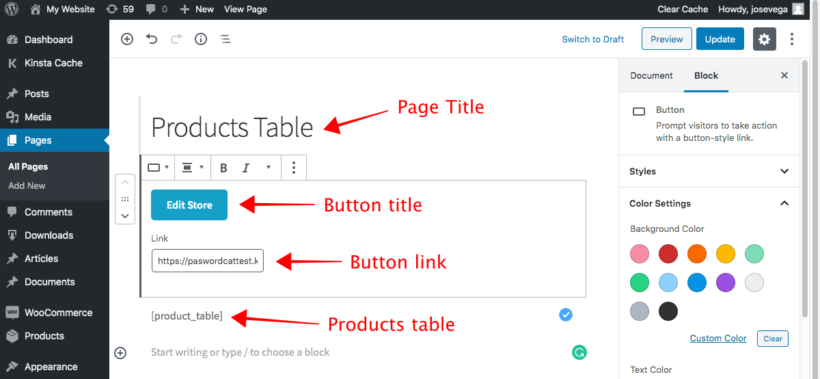The image size is (820, 379).
Task: Click Add New under Pages
Action: click(x=27, y=186)
